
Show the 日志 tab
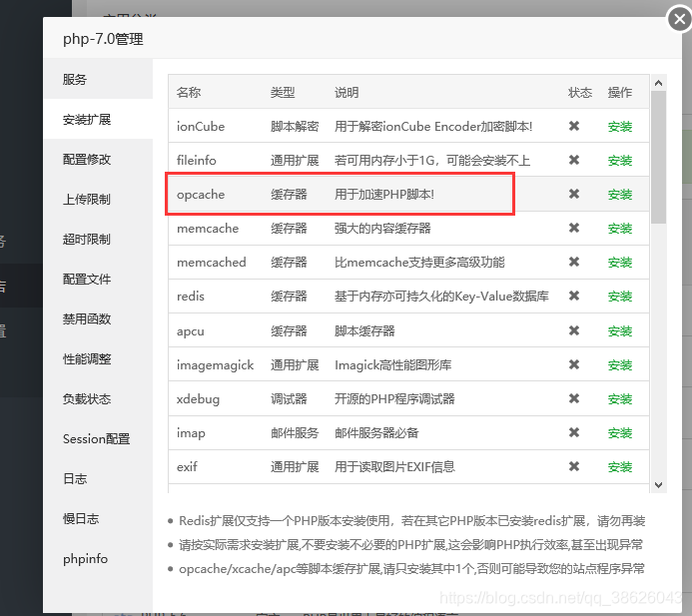(98, 479)
